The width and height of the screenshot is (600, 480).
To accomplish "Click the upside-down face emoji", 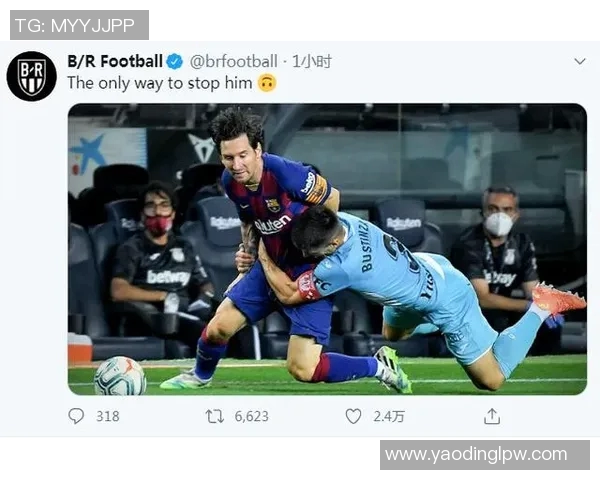I will coord(266,84).
